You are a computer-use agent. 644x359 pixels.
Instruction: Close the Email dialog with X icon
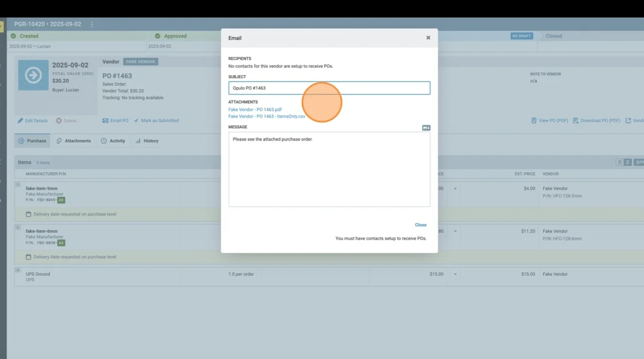click(x=428, y=38)
